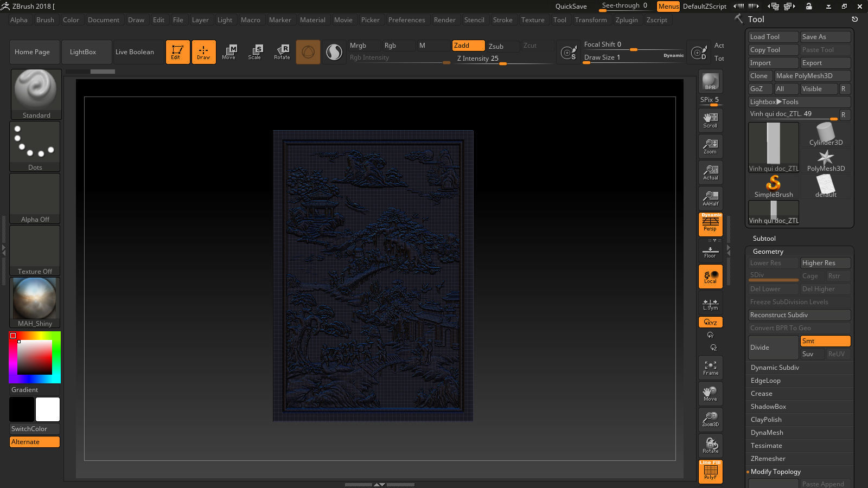Select the Edit mode icon
The height and width of the screenshot is (488, 868).
click(x=177, y=52)
